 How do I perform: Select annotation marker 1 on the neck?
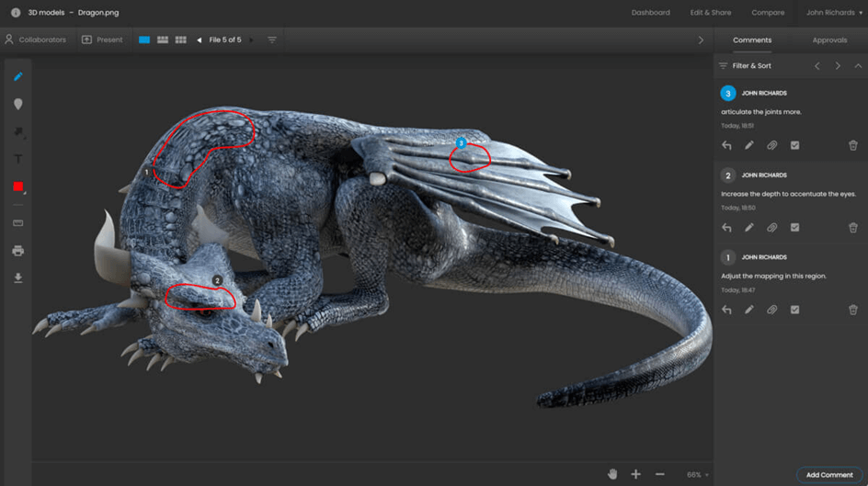[x=147, y=172]
